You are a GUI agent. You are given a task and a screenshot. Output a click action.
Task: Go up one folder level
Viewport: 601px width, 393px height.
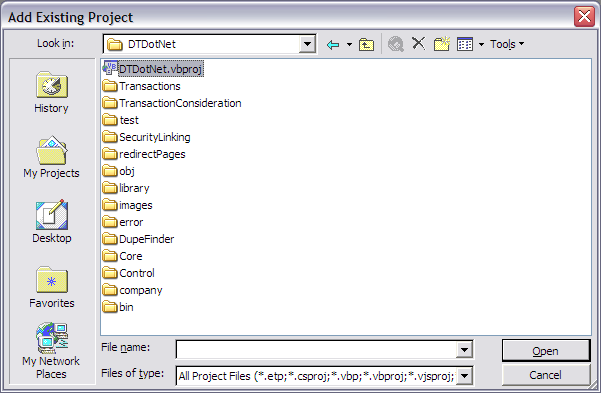coord(366,44)
